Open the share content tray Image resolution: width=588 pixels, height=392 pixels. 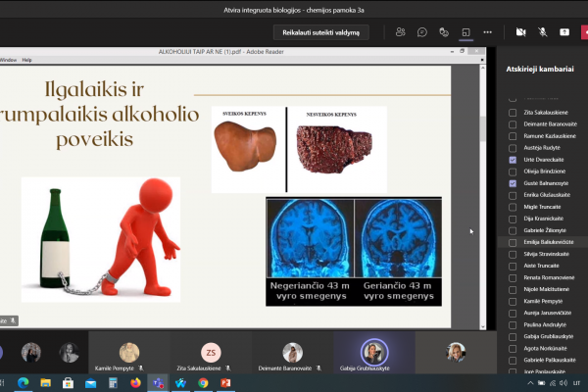coord(564,32)
